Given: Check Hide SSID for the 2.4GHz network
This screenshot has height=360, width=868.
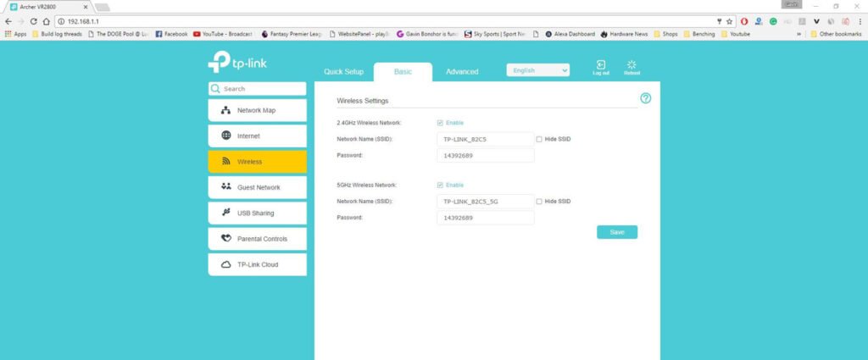Looking at the screenshot, I should click(x=539, y=139).
